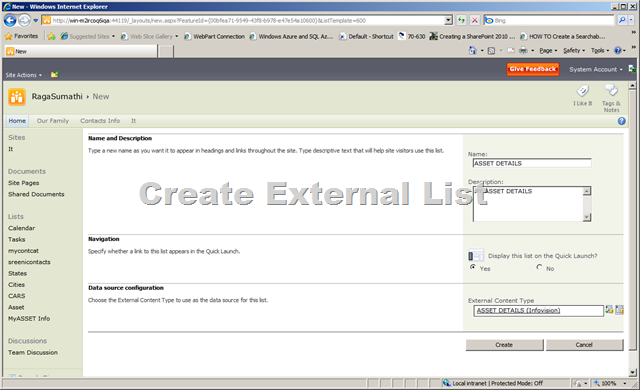Open the 70-630 favorites bar link
This screenshot has height=390, width=640.
tap(411, 36)
